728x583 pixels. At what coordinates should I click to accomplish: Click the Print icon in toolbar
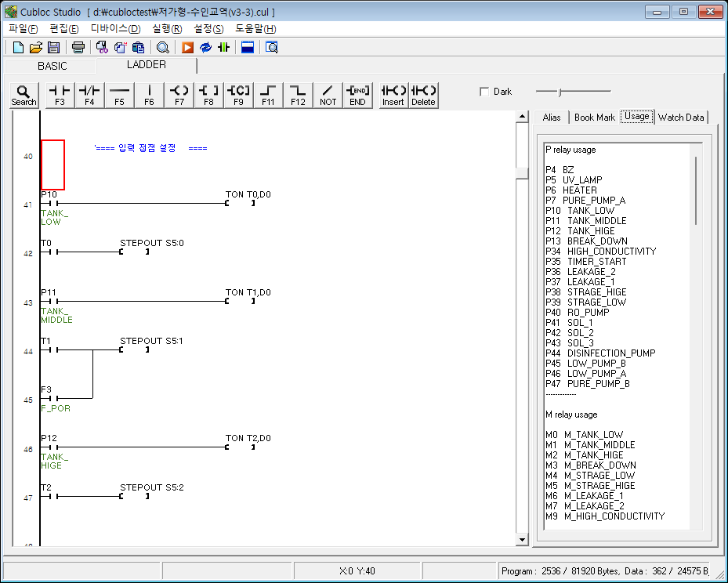pos(78,47)
